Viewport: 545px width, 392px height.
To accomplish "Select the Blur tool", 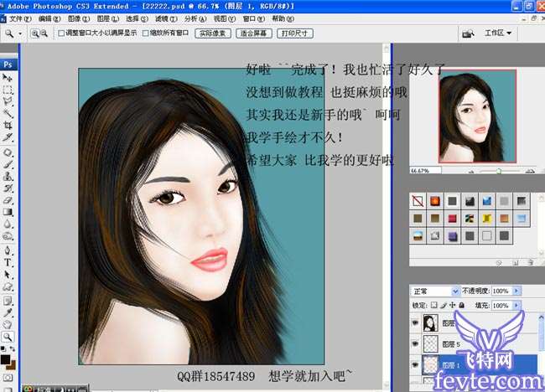I will pyautogui.click(x=8, y=224).
